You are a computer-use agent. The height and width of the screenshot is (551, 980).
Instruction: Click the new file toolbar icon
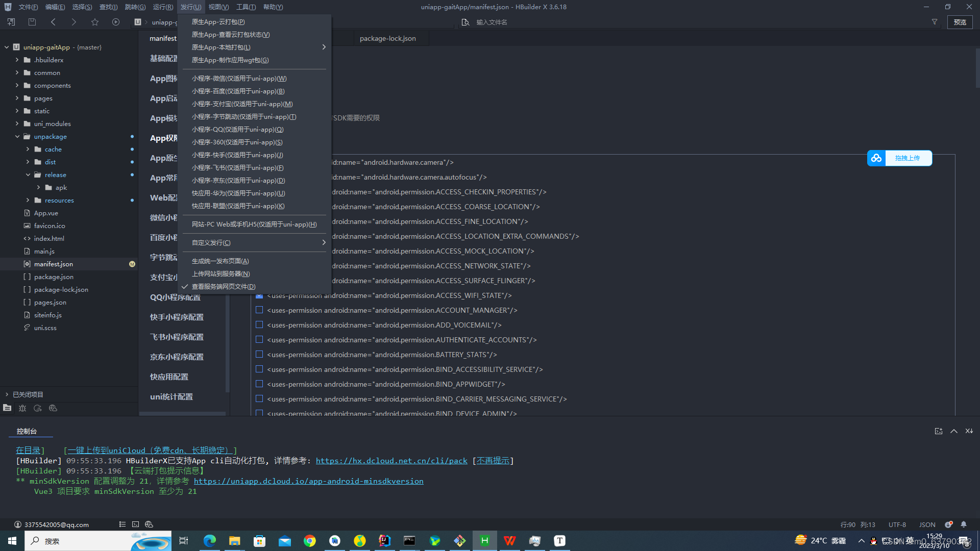[x=11, y=22]
